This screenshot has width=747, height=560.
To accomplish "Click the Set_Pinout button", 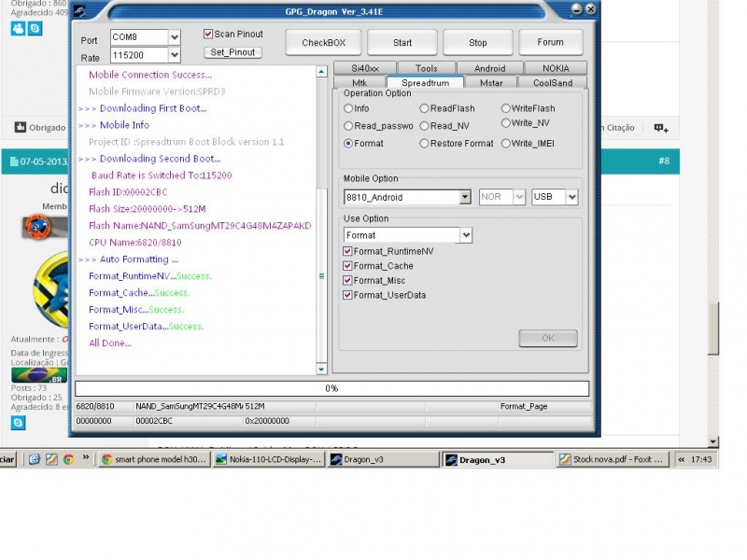I will pos(233,52).
